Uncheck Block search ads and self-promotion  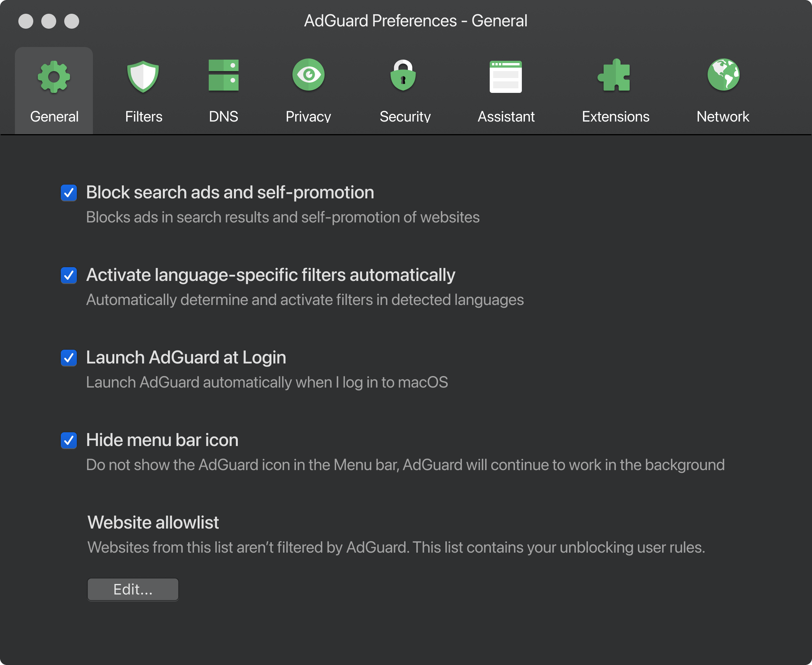[x=69, y=193]
